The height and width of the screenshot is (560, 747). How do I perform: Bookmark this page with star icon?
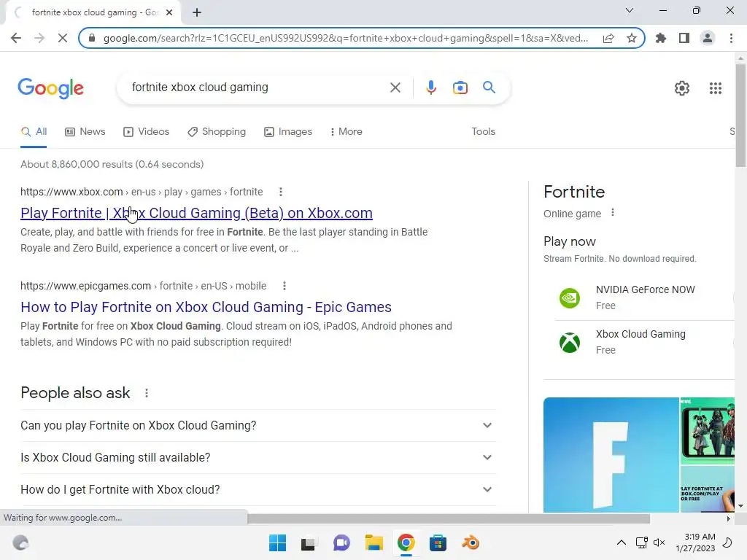coord(632,38)
